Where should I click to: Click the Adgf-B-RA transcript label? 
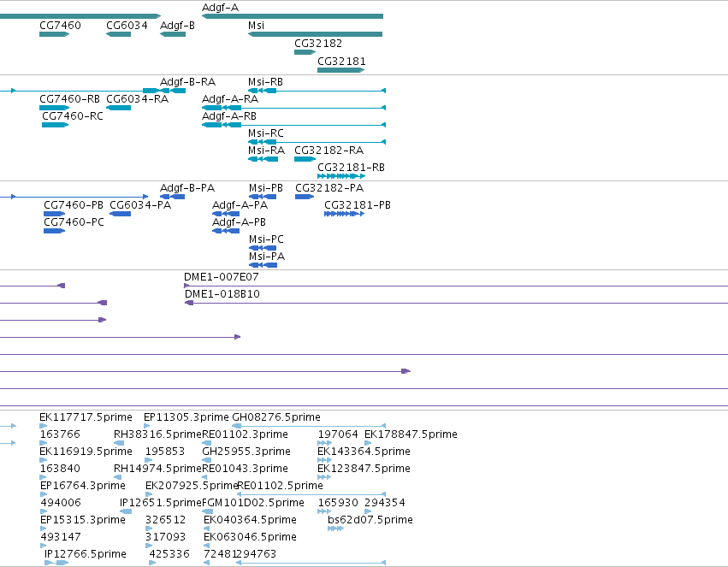point(187,82)
